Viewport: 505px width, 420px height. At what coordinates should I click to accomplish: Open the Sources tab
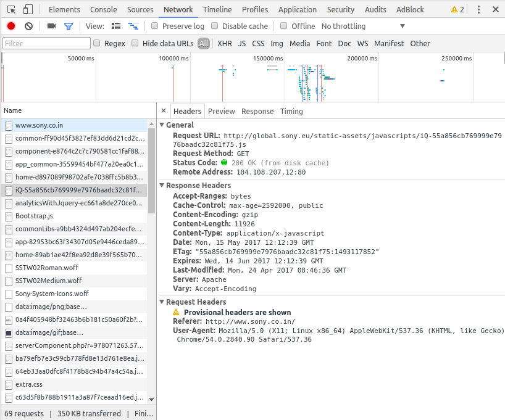[140, 10]
